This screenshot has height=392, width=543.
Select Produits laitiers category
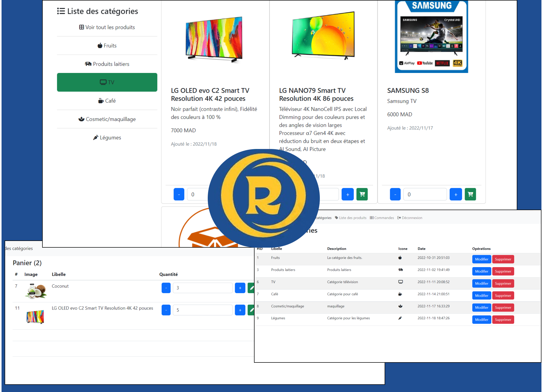(x=107, y=64)
